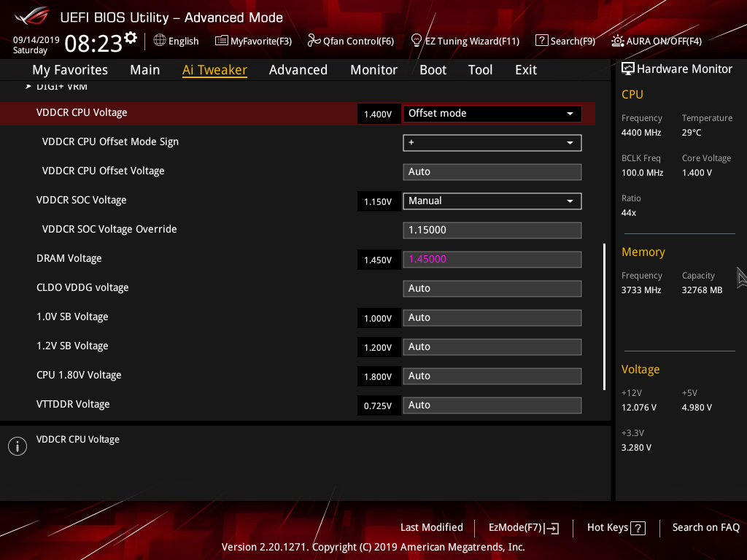Click the 1.150V SOC voltage readout
Image resolution: width=747 pixels, height=560 pixels.
click(379, 202)
